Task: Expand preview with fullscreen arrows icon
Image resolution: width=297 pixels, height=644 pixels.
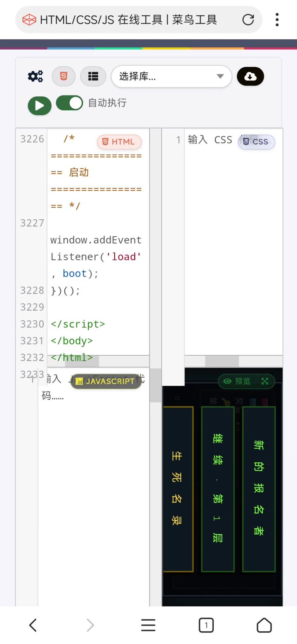Action: click(x=265, y=381)
